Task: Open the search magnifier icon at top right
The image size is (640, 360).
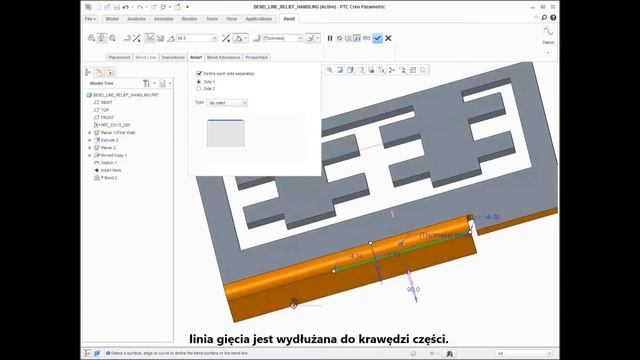Action: (544, 18)
